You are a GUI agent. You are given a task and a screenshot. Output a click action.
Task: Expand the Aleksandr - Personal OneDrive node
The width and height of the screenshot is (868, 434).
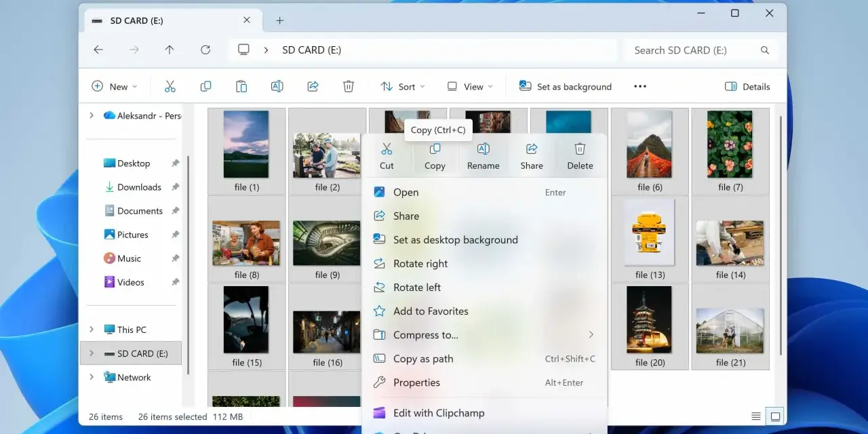click(x=92, y=115)
